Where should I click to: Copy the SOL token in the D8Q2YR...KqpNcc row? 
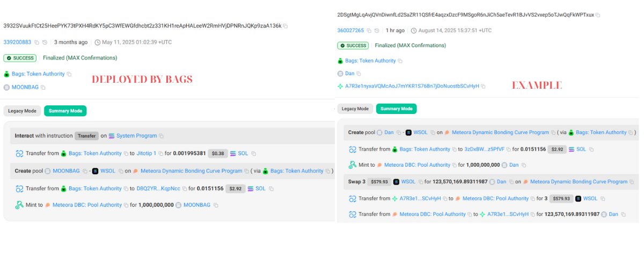click(271, 189)
